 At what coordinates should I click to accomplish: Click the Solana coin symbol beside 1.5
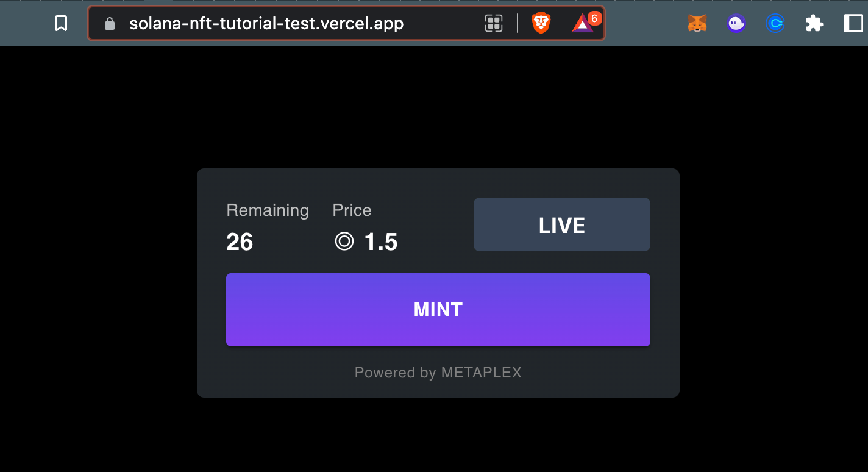(x=344, y=241)
